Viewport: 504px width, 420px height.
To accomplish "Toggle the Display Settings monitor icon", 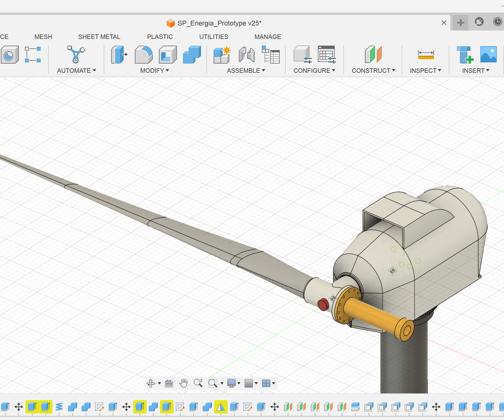I will (232, 383).
